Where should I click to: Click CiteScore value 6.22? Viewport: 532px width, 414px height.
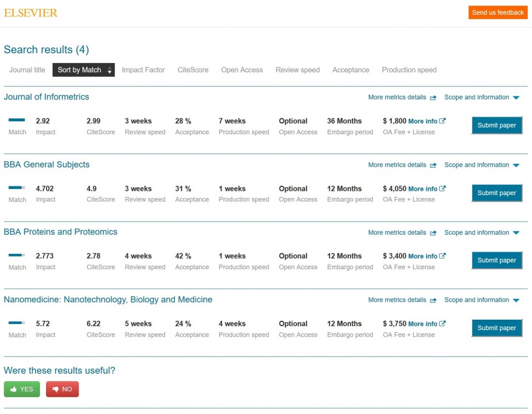[x=93, y=324]
